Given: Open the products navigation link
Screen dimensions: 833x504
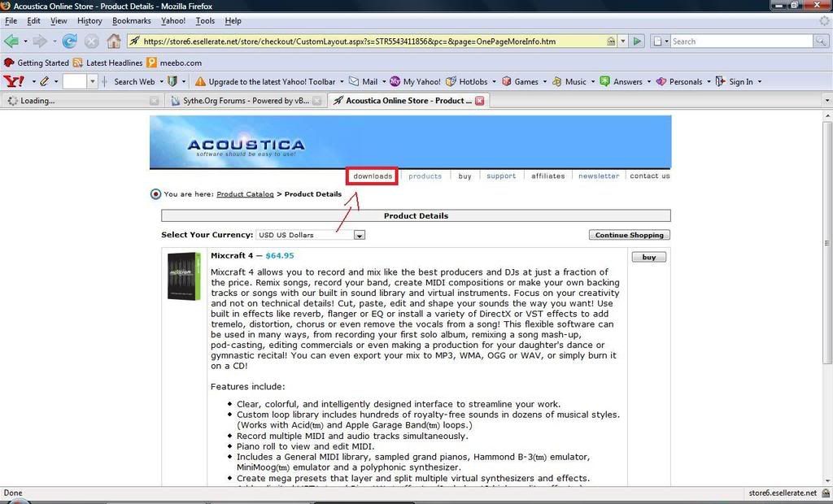Looking at the screenshot, I should click(425, 176).
